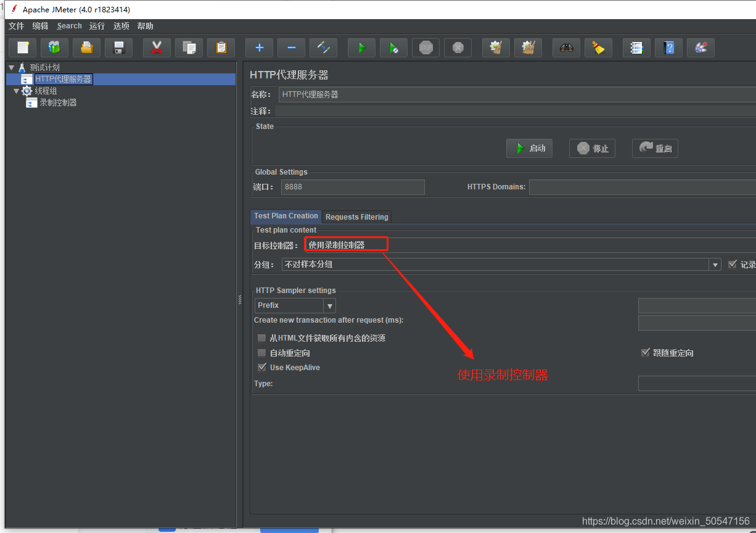Click the Cut scissors icon
This screenshot has width=756, height=533.
pyautogui.click(x=157, y=48)
